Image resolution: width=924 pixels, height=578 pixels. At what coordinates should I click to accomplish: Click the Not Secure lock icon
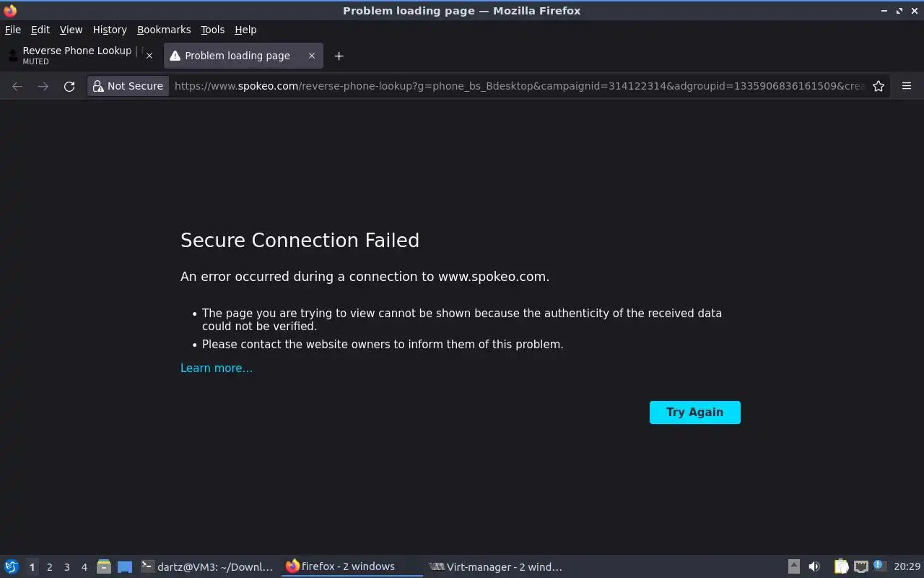[98, 86]
